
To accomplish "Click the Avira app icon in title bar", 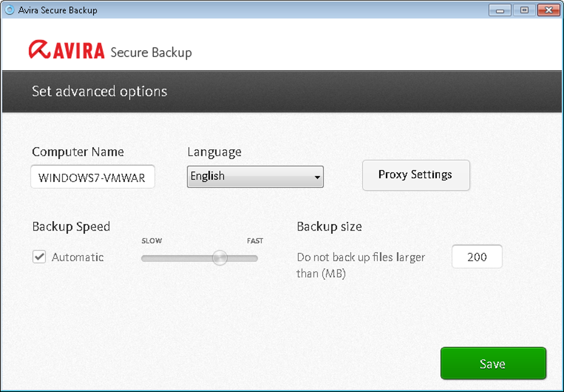I will [x=9, y=10].
